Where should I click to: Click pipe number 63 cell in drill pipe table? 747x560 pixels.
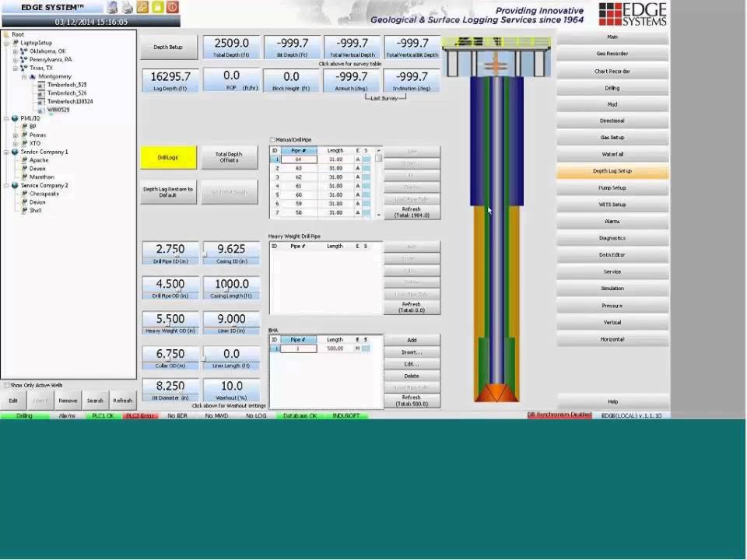(x=299, y=169)
